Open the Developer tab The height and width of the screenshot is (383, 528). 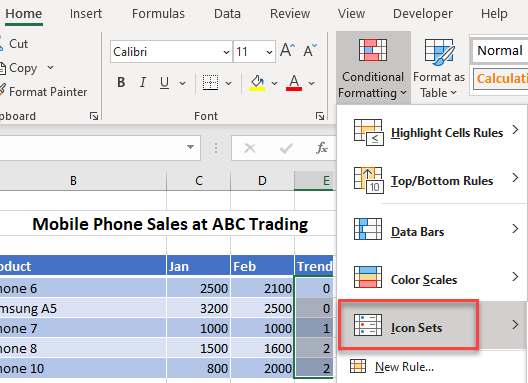[x=423, y=14]
